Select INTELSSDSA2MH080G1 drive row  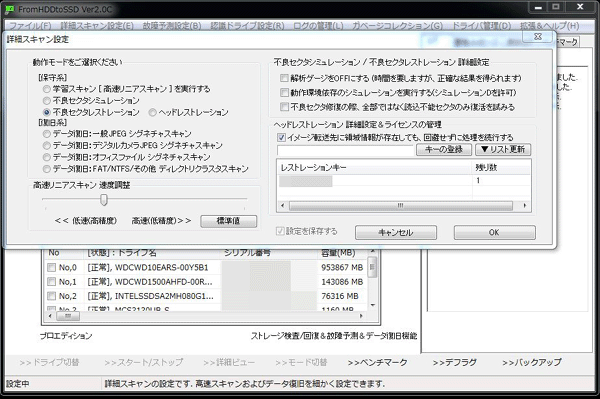click(205, 296)
